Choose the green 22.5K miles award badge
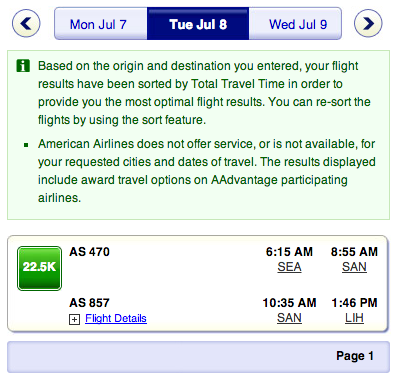The height and width of the screenshot is (381, 398). click(39, 268)
